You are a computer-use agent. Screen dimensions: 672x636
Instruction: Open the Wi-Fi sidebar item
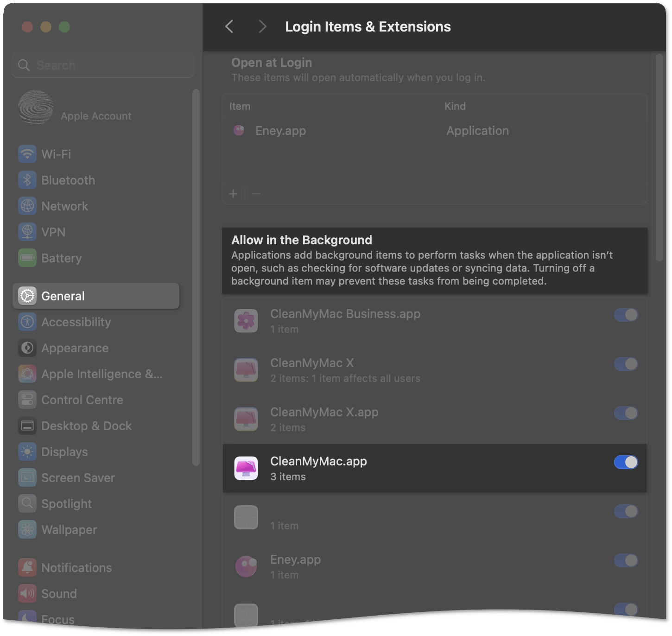(96, 154)
